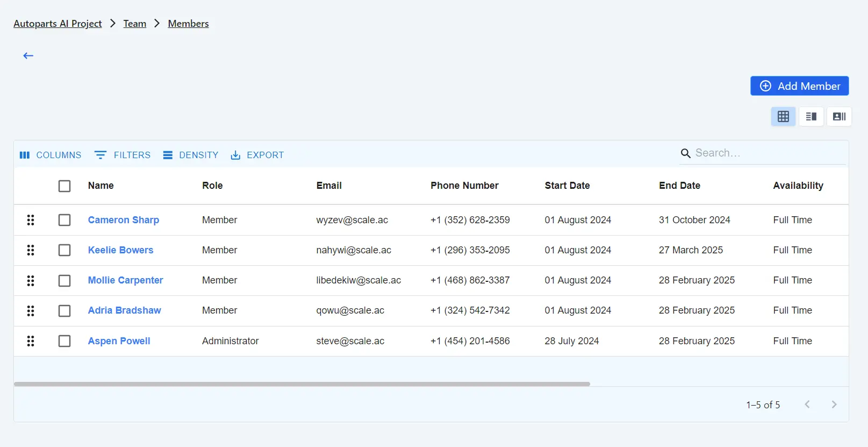
Task: Click phone +1 (324) 542-7342
Action: tap(470, 310)
